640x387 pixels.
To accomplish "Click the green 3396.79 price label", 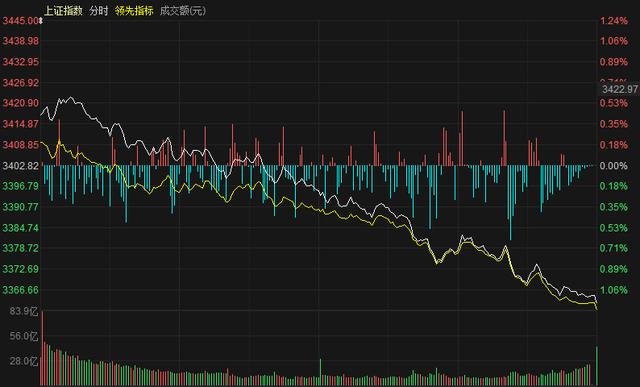I will [21, 186].
